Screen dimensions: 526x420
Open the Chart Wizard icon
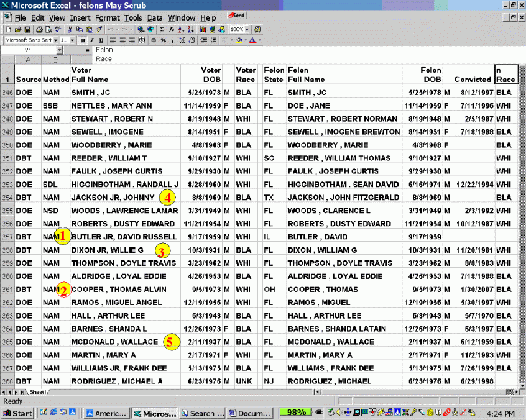point(203,29)
